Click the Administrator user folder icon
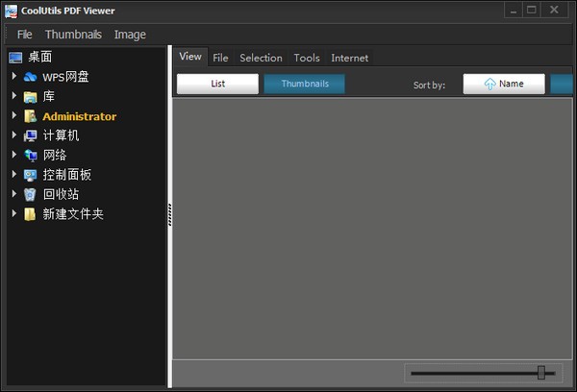Screen dimensions: 577x392 (x=30, y=116)
